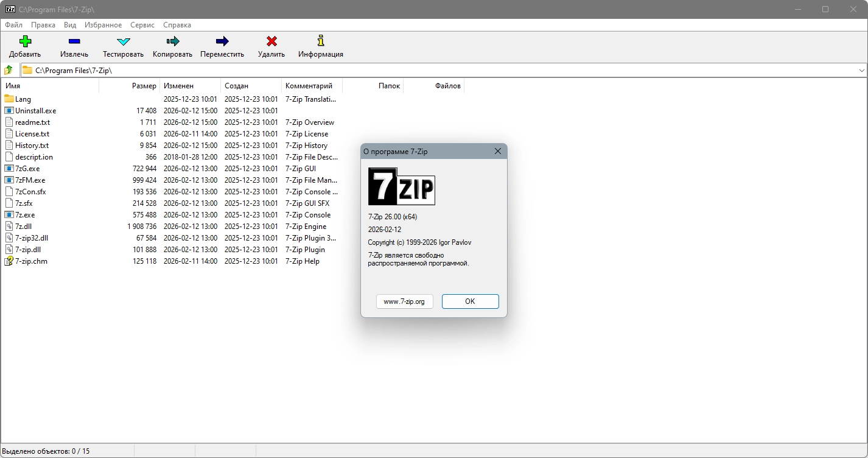The image size is (868, 458).
Task: Click the blue minus Извлечь icon
Action: pos(74,41)
